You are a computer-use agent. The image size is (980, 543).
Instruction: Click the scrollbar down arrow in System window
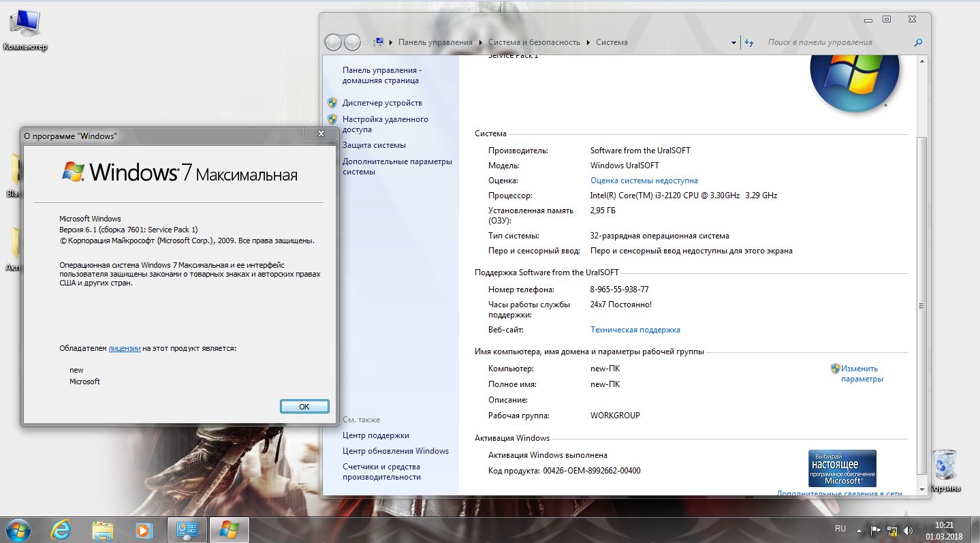(921, 489)
